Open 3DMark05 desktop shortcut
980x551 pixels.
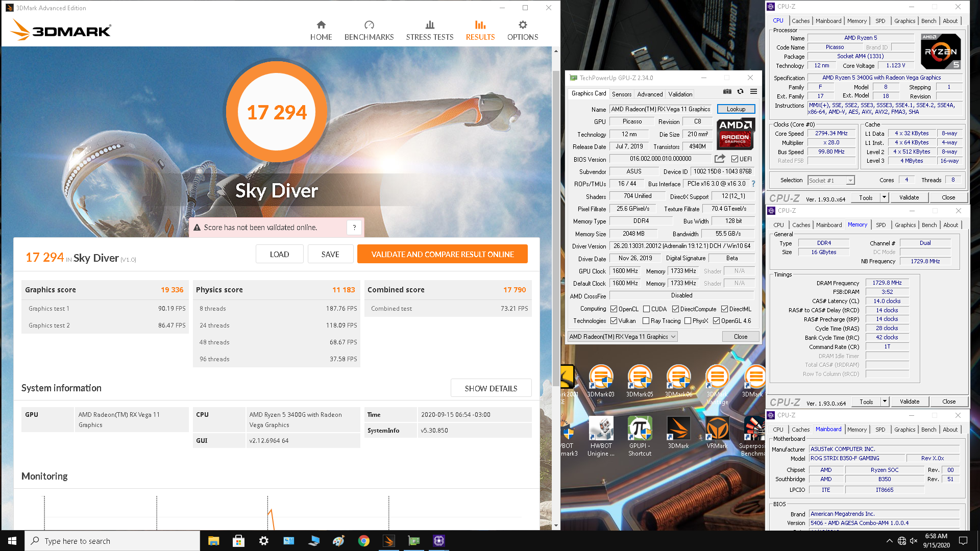tap(640, 381)
